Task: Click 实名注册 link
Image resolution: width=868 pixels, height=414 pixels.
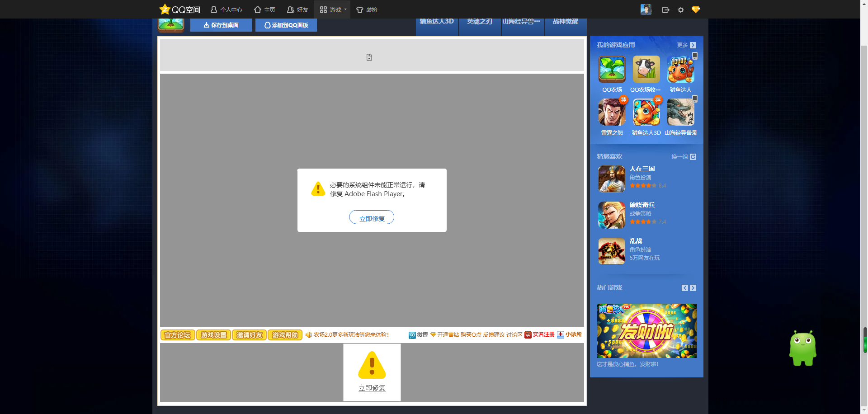Action: 540,334
